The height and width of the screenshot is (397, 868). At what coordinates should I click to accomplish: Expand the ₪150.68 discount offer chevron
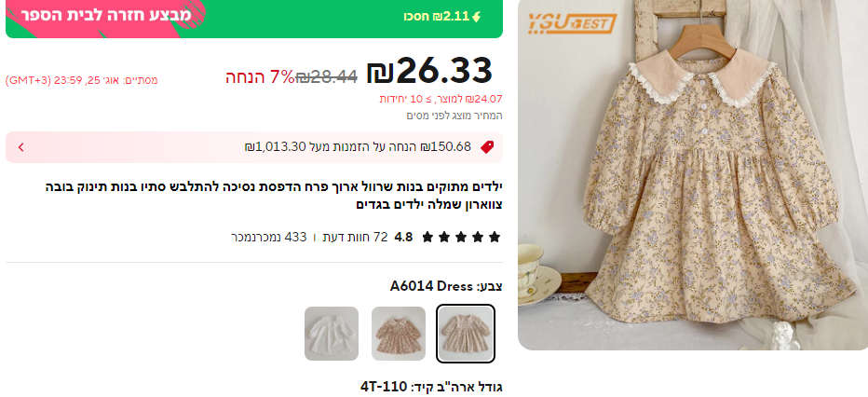21,147
